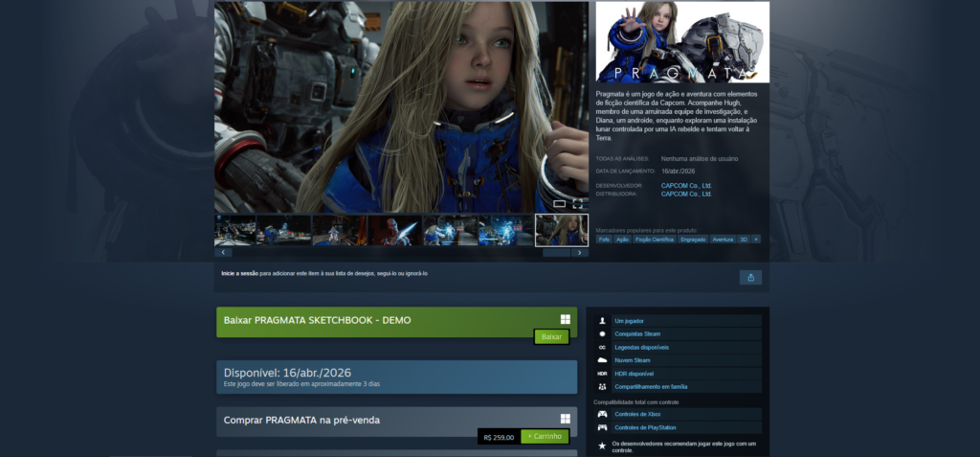Image resolution: width=980 pixels, height=457 pixels.
Task: Click the Um jogador person icon
Action: 602,320
